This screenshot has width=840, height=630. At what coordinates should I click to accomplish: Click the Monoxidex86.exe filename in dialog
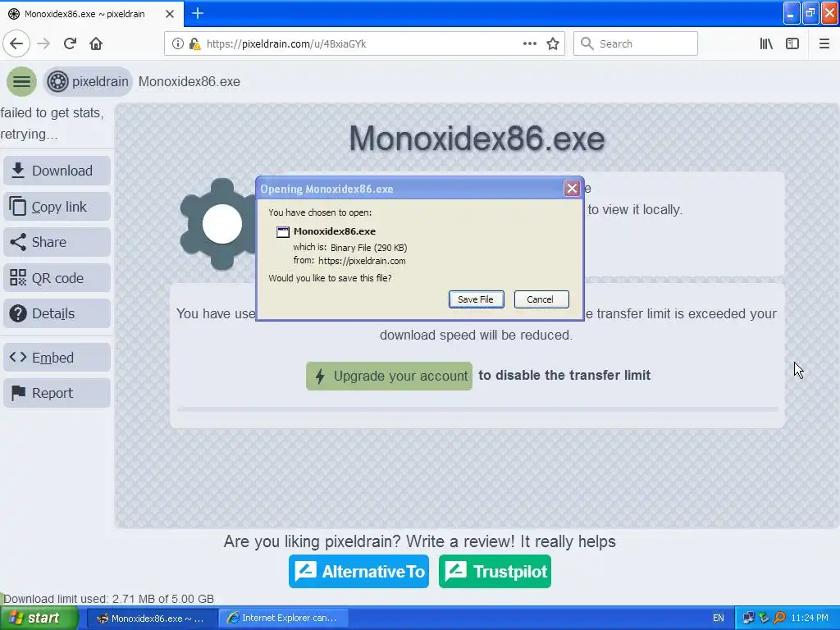click(335, 231)
